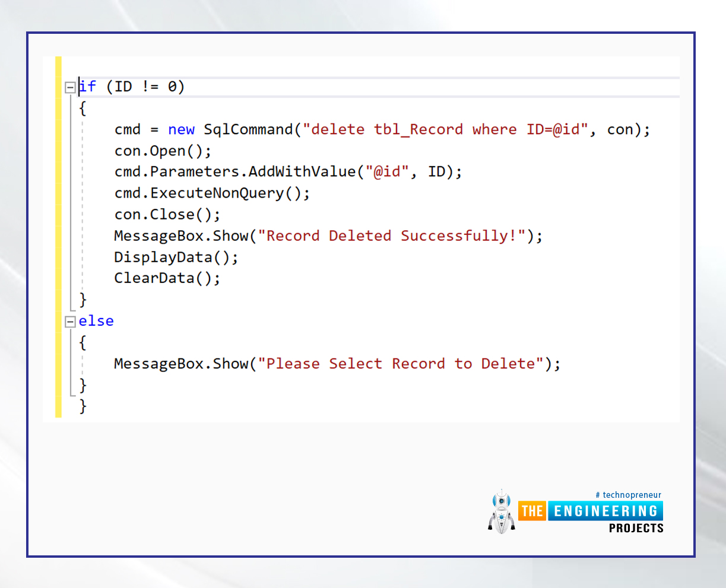
Task: Click the cmd.ExecuteNonQuery(); line
Action: [x=212, y=193]
